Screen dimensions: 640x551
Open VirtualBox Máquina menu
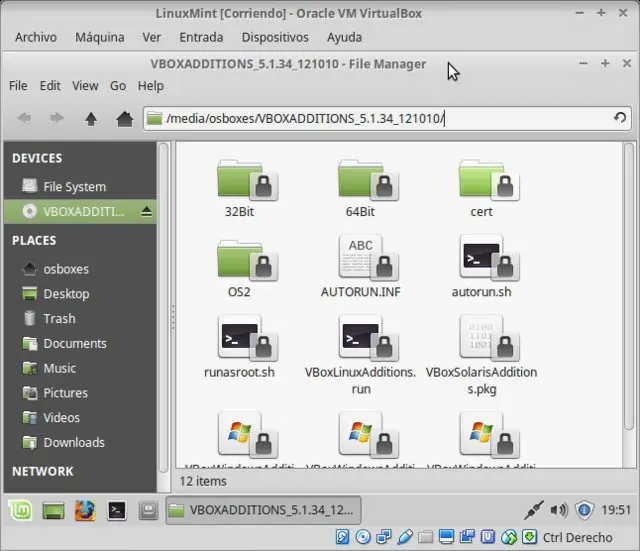[100, 37]
